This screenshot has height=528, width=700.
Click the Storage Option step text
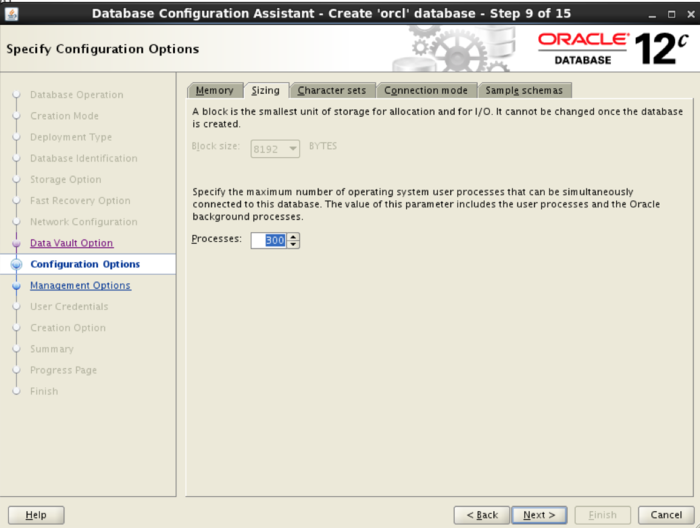point(66,179)
